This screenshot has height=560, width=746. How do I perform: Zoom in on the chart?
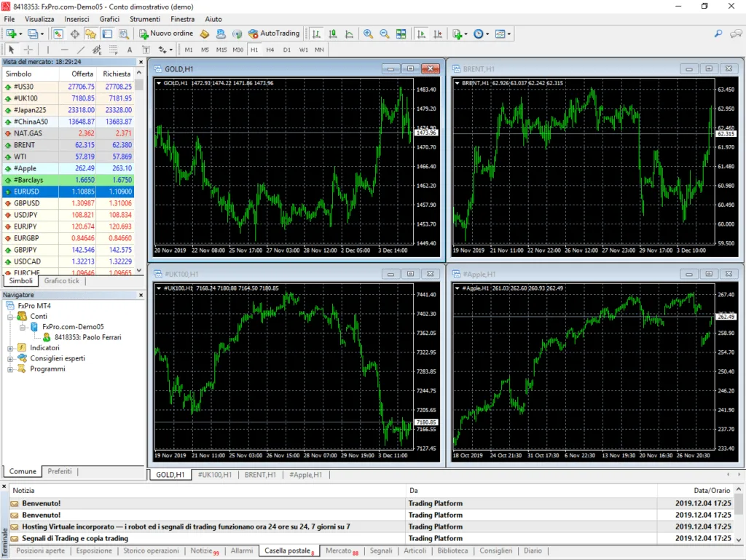coord(368,33)
